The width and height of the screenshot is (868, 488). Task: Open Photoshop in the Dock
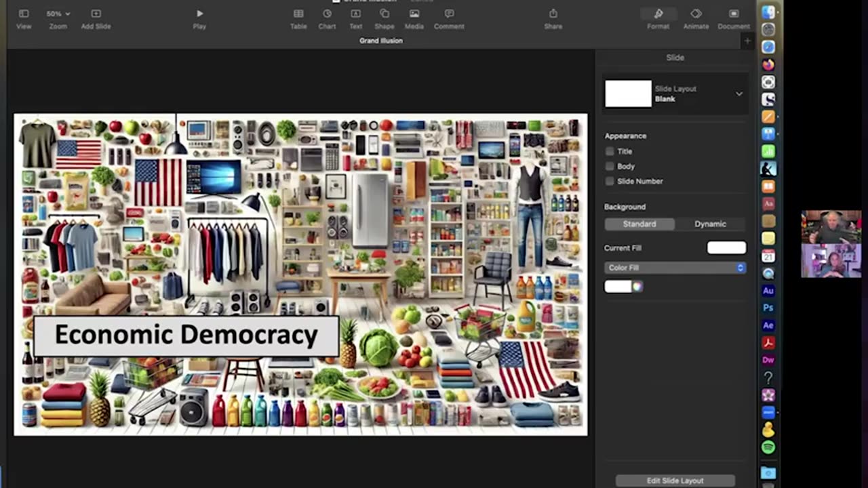pyautogui.click(x=768, y=308)
